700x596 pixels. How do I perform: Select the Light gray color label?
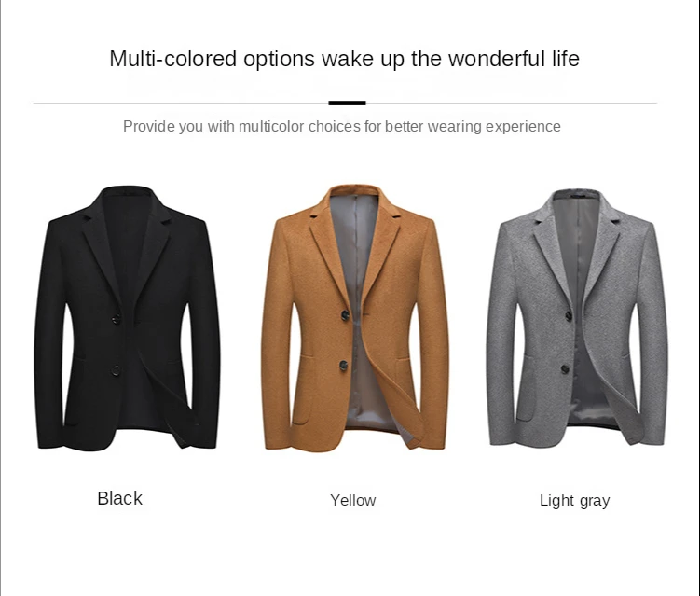574,501
